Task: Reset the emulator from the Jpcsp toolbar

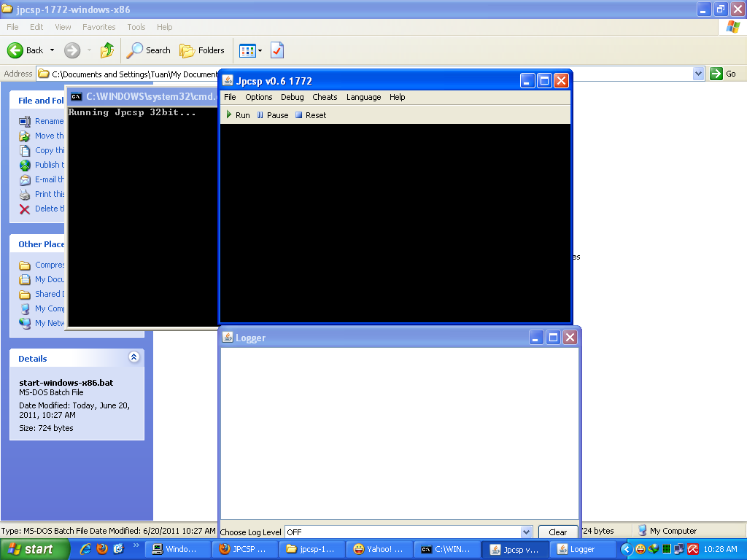Action: pyautogui.click(x=310, y=115)
